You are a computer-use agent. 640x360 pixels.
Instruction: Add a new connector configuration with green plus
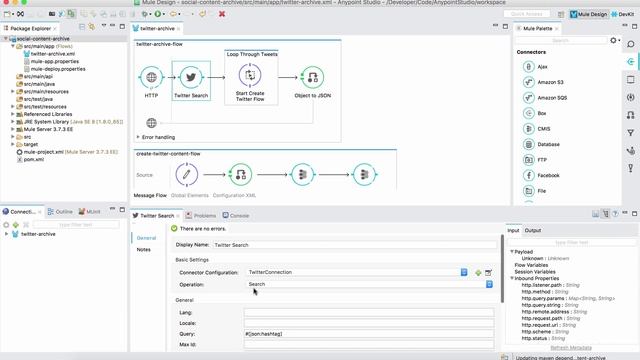tap(478, 273)
